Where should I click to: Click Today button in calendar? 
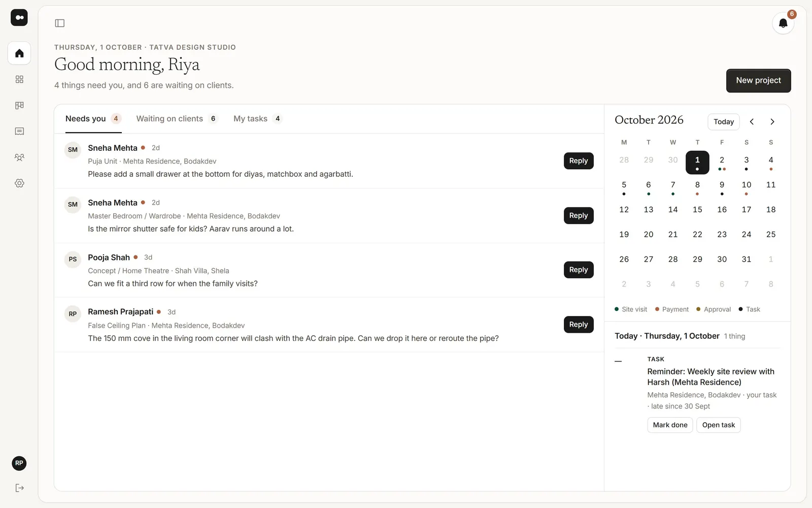tap(724, 122)
